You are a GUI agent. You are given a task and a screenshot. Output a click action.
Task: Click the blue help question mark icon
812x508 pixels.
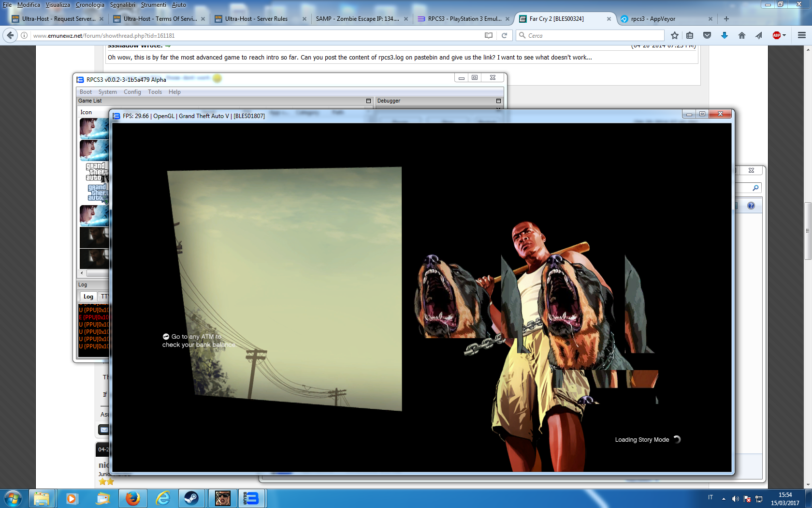coord(751,206)
